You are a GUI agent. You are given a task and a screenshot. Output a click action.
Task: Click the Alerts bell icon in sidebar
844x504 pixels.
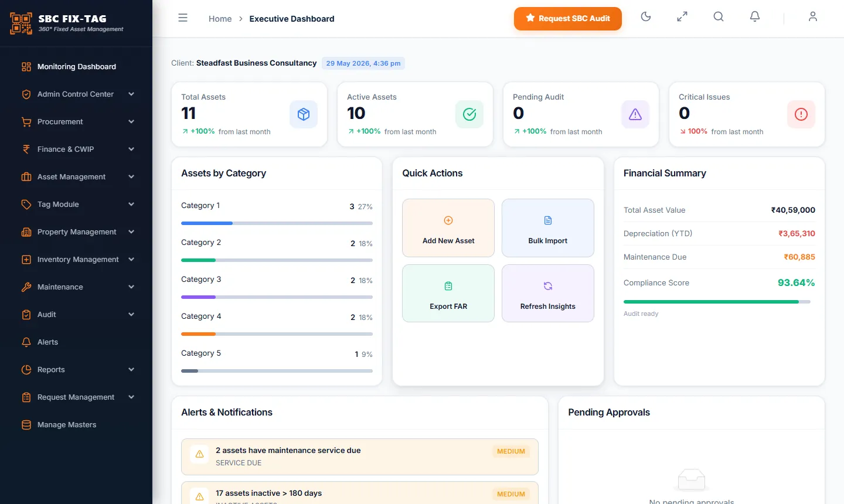(x=26, y=342)
